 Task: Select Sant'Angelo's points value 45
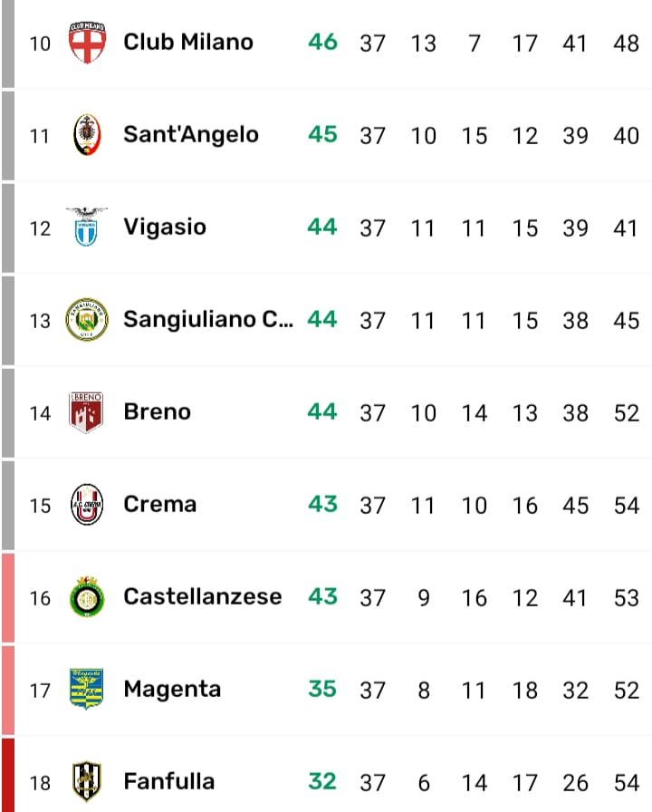pos(322,132)
